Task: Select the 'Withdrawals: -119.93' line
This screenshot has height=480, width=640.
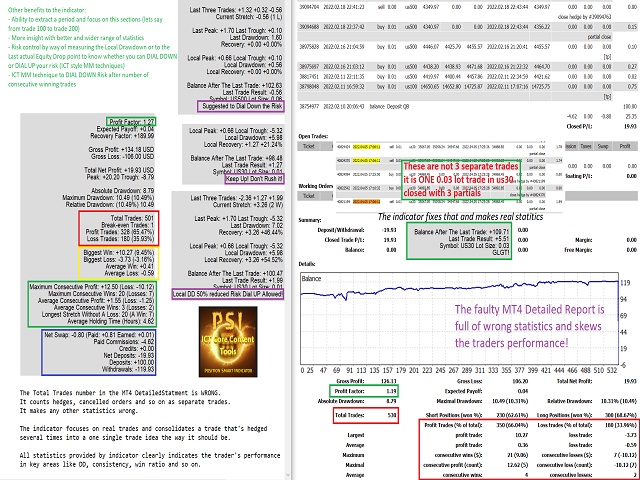Action: click(x=128, y=369)
